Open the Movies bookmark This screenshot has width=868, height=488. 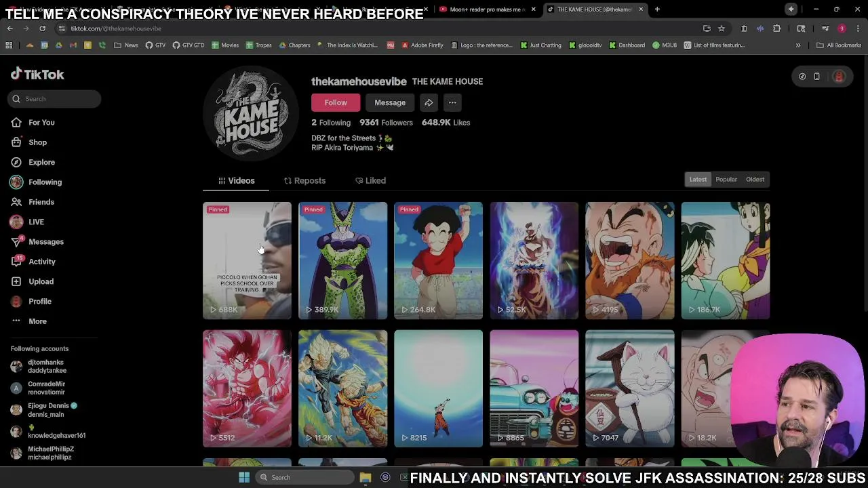[x=225, y=45]
